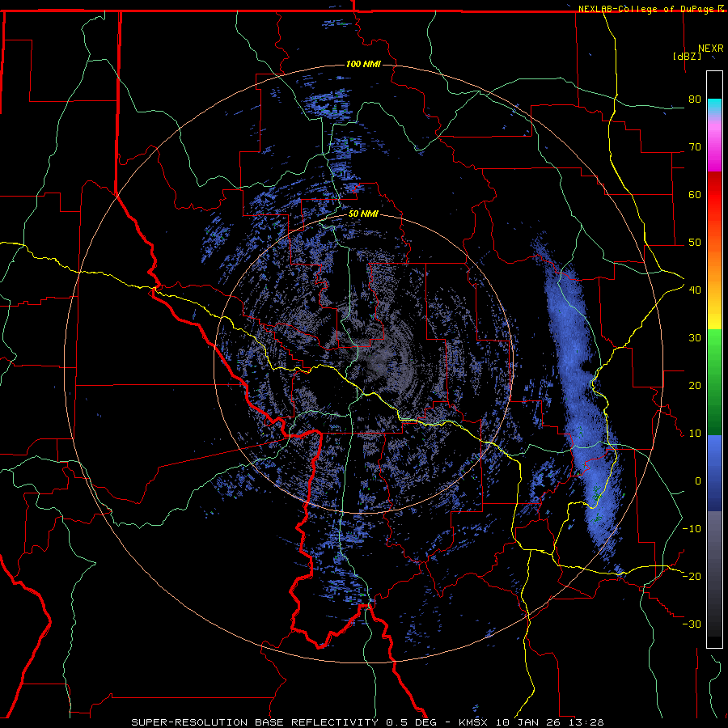Click the '100 NMI' range ring label

click(363, 64)
